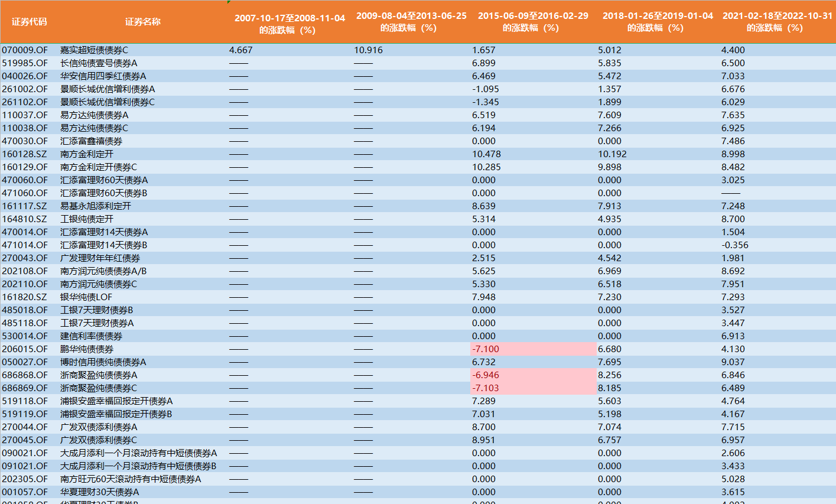Select the name cell 工银7天理财债券B
Viewport: 836px width, 504px height.
point(97,310)
